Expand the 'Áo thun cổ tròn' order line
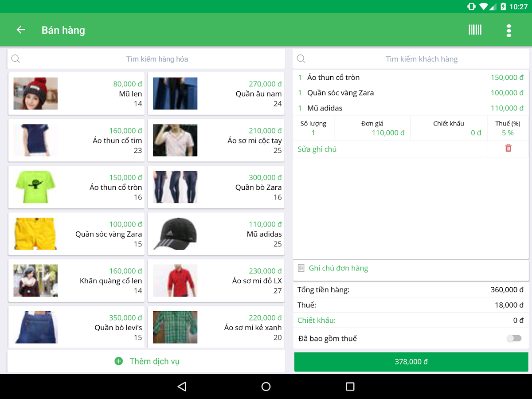 pos(411,78)
